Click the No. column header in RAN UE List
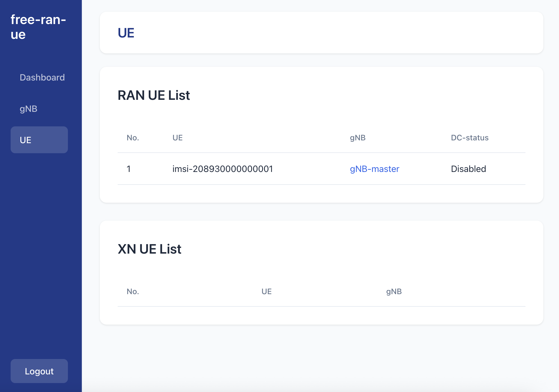559x392 pixels. pos(132,138)
